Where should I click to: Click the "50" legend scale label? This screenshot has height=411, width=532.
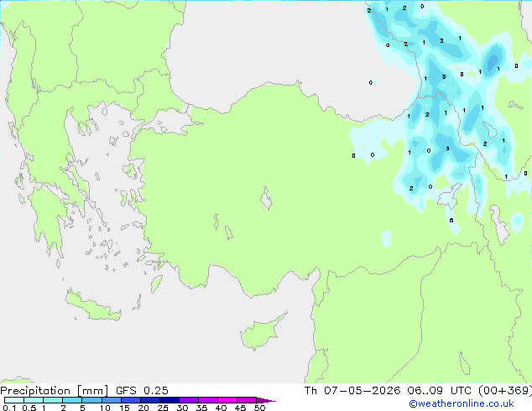pyautogui.click(x=259, y=408)
